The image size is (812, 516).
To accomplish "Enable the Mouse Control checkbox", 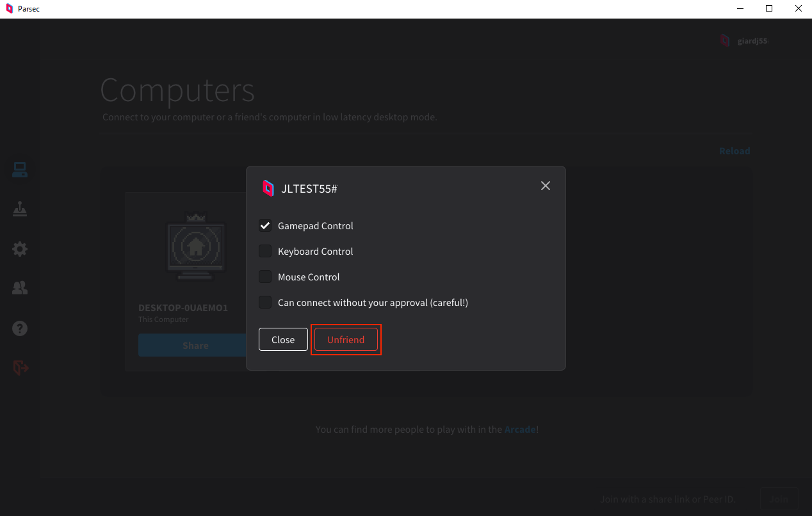I will [265, 277].
